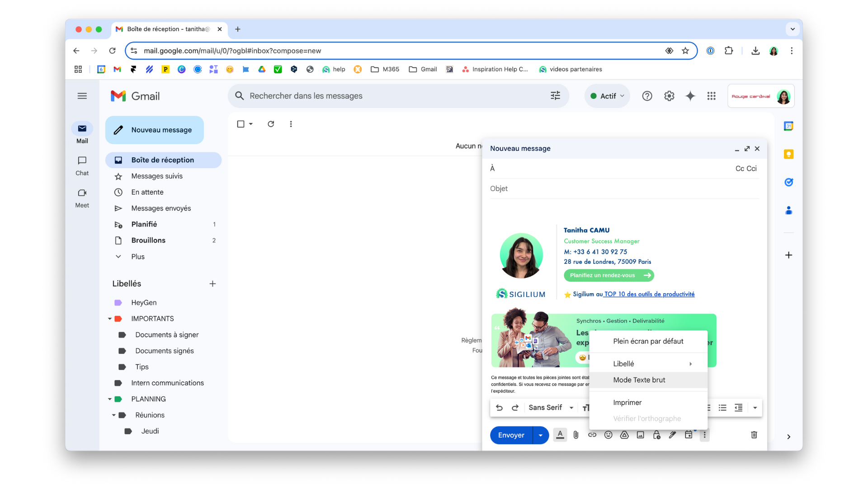The image size is (868, 488).
Task: Discard draft with the trash icon
Action: 754,435
